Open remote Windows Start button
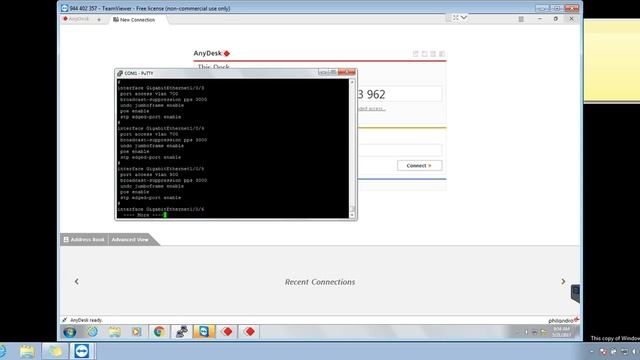This screenshot has height=360, width=640. [x=69, y=332]
